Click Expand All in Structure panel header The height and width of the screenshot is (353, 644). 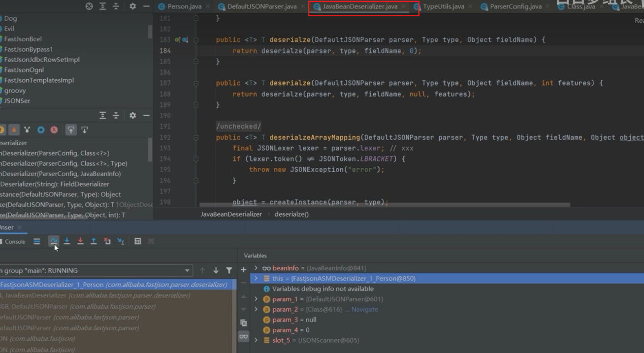click(103, 115)
